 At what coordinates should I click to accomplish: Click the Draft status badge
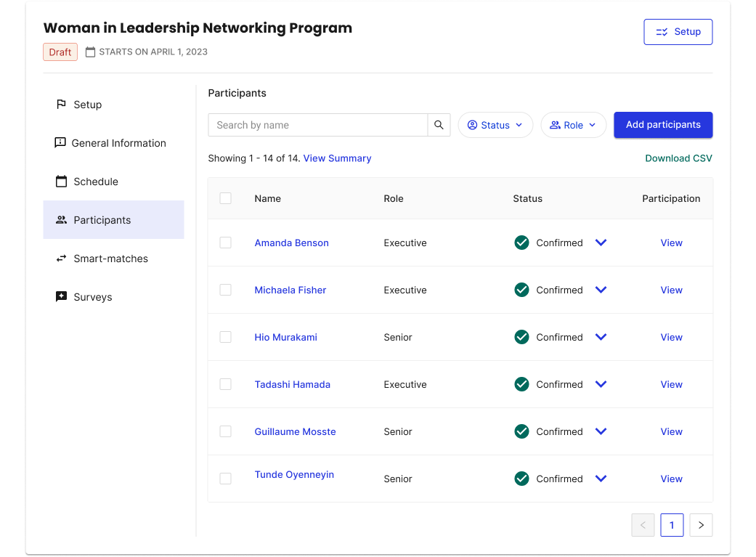pos(60,52)
